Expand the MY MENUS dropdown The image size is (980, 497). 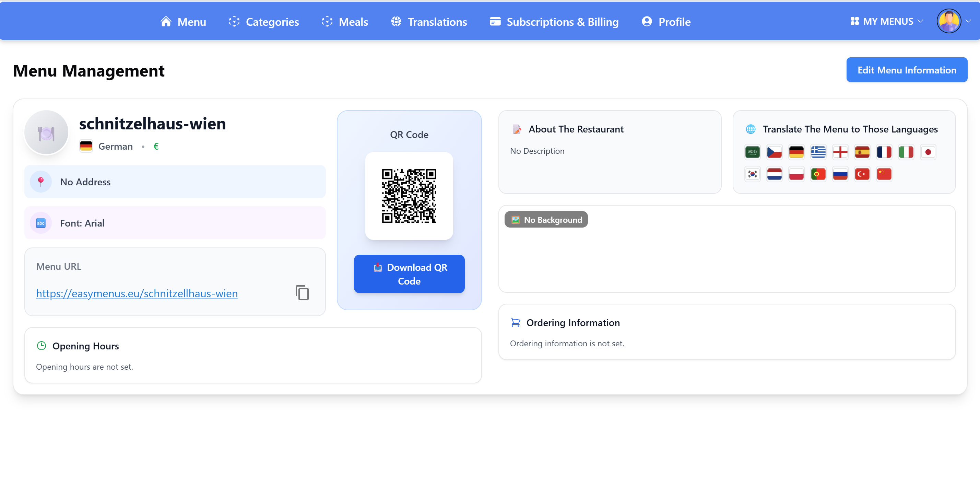[x=887, y=21]
